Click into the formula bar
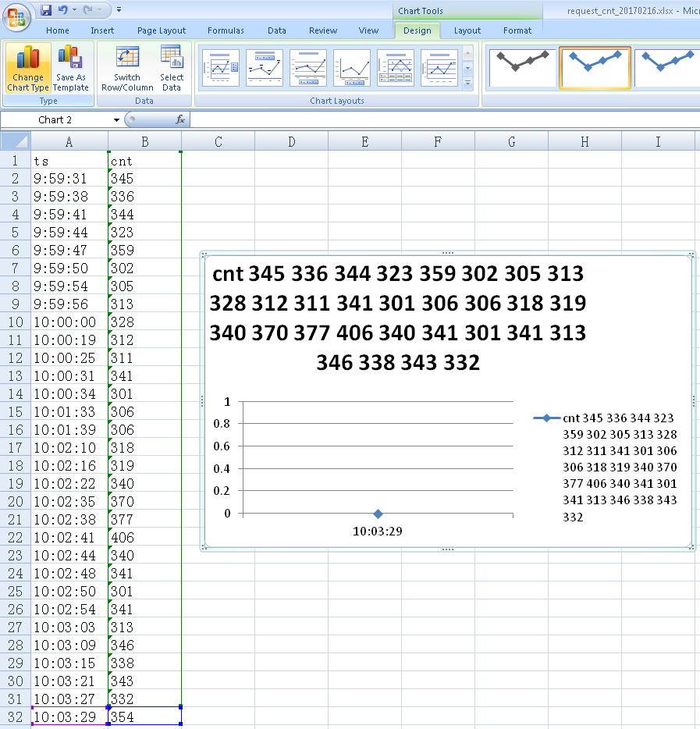Screen dimensions: 700x729 [x=445, y=120]
